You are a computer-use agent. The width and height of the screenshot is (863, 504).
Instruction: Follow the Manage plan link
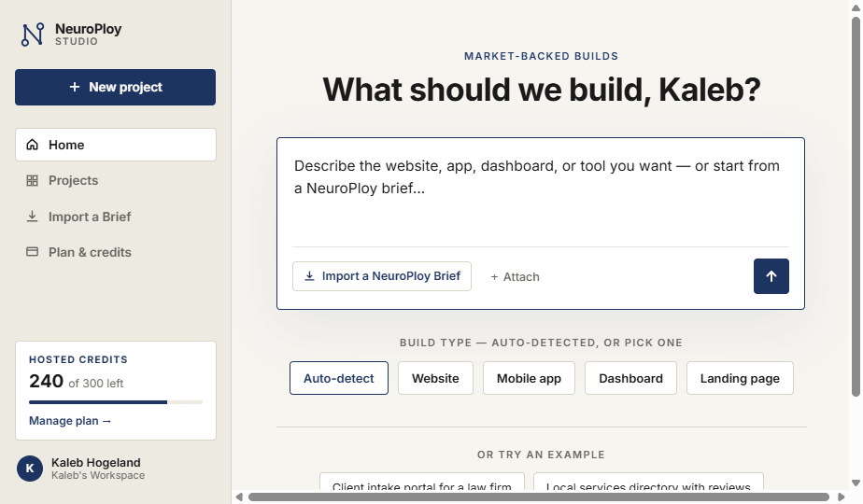70,420
